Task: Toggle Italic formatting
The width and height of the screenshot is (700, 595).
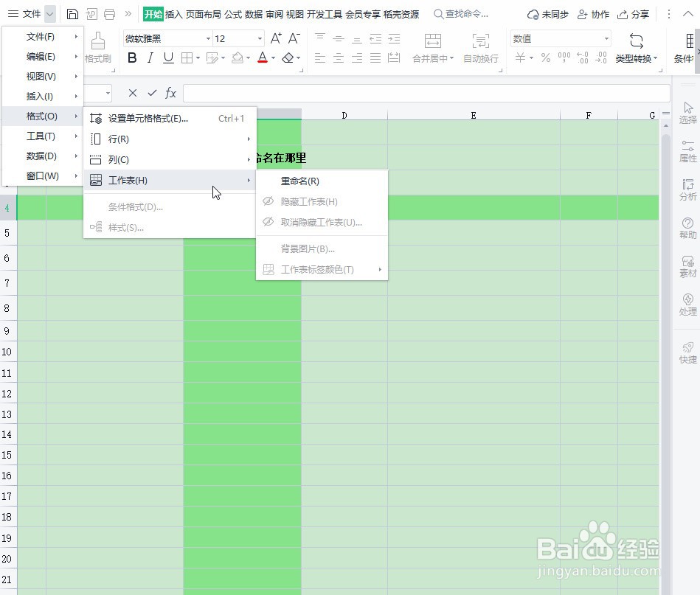Action: (x=150, y=58)
